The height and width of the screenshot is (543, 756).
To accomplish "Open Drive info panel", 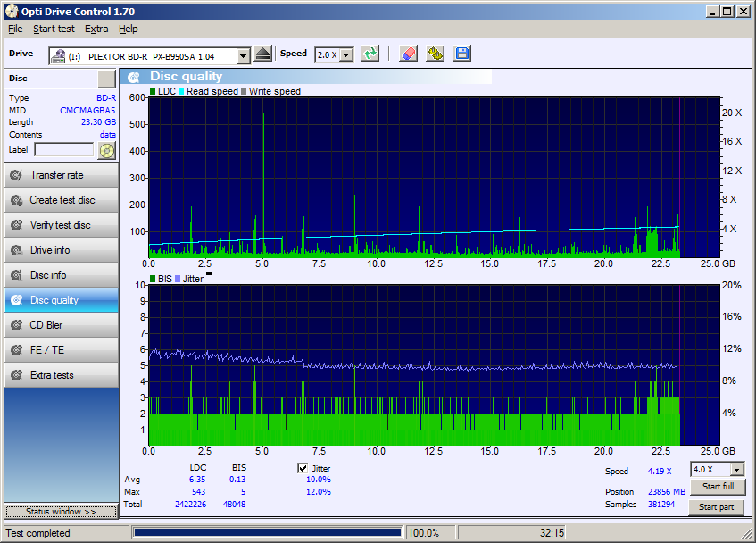I will click(x=62, y=250).
